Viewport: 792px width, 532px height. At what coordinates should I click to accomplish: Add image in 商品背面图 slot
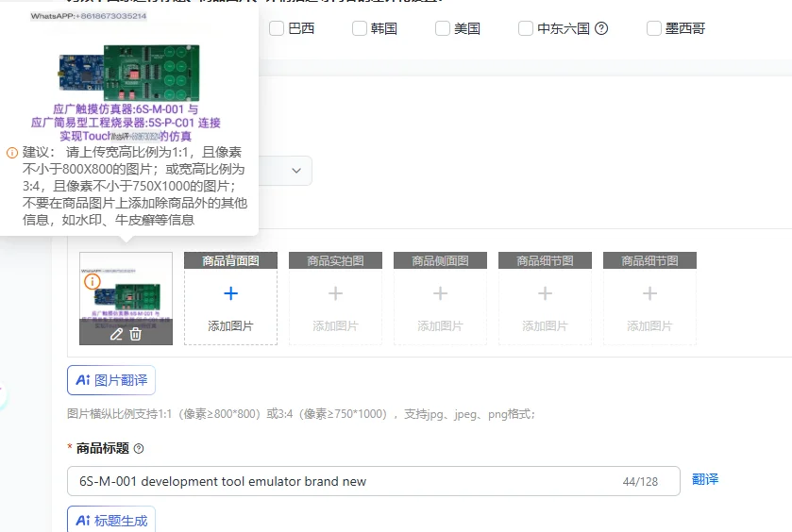click(231, 299)
